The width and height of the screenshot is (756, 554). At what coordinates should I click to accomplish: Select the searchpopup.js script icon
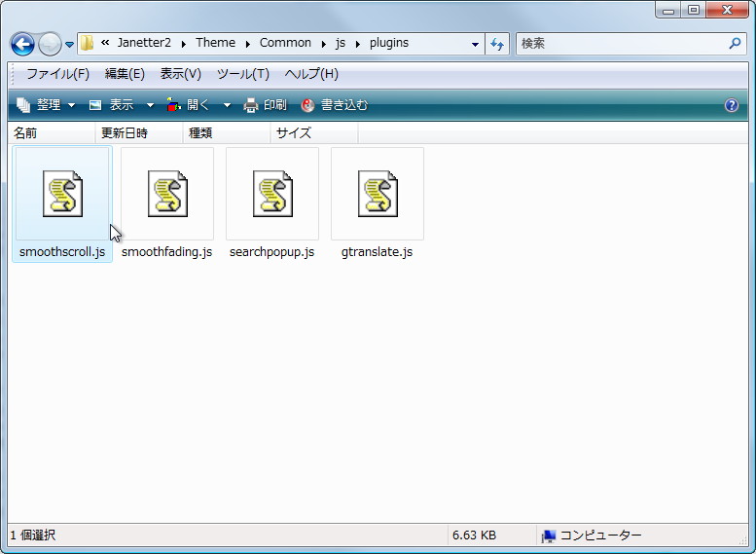pyautogui.click(x=272, y=194)
